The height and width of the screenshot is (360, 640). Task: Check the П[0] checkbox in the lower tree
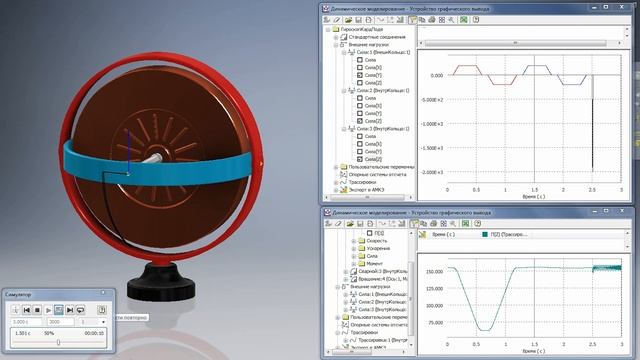pos(369,233)
